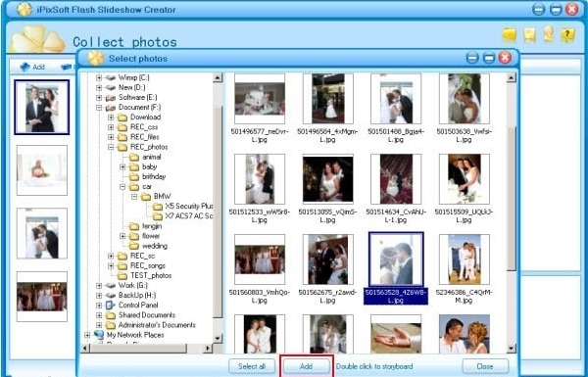Image resolution: width=588 pixels, height=377 pixels.
Task: Close the Select photos dialog with red X
Action: (505, 58)
